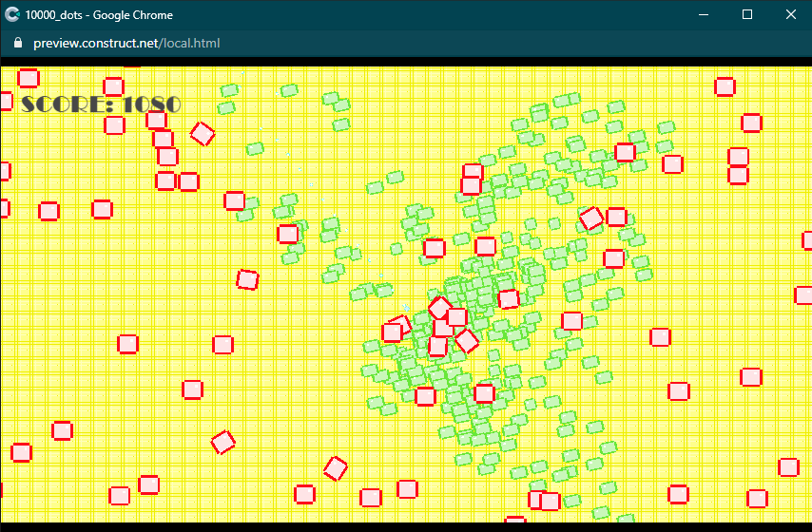Screen dimensions: 812x532
Task: Click the preview.construct.net URL text
Action: [126, 44]
